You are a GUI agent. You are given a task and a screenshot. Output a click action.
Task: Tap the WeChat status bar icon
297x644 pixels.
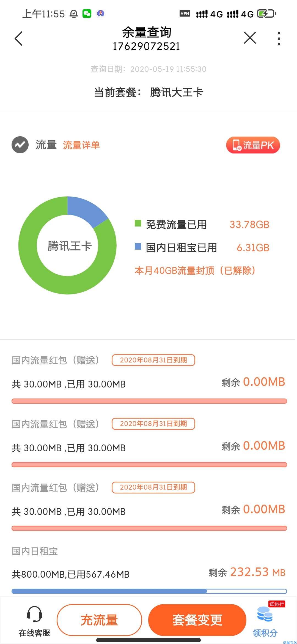coord(87,13)
